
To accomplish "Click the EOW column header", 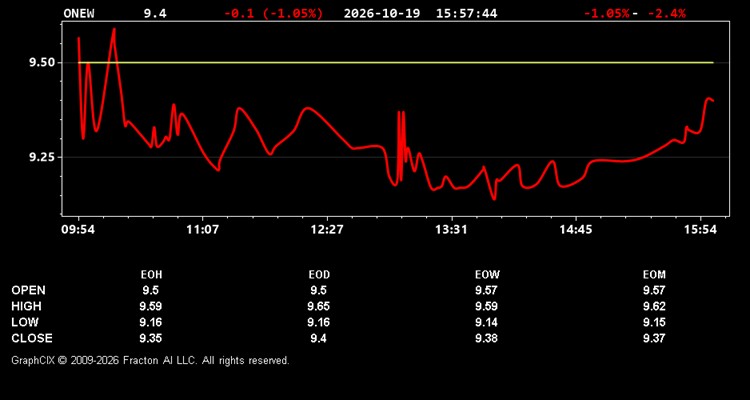I will point(487,275).
